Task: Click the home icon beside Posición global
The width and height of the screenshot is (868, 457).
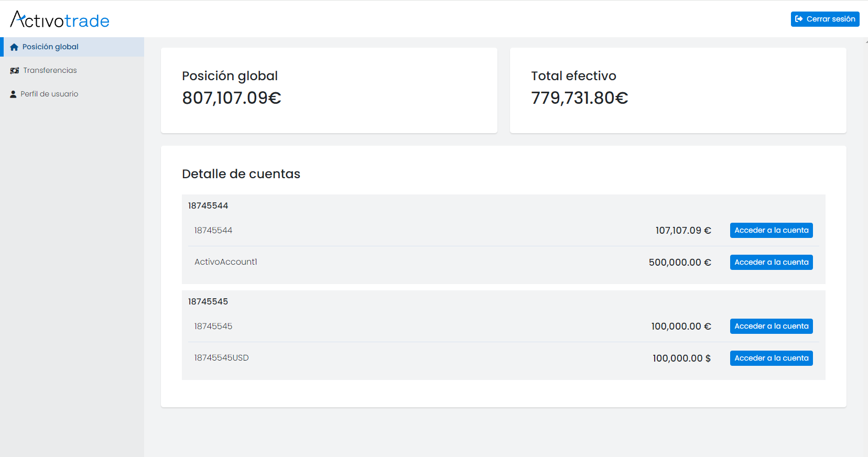Action: [14, 47]
